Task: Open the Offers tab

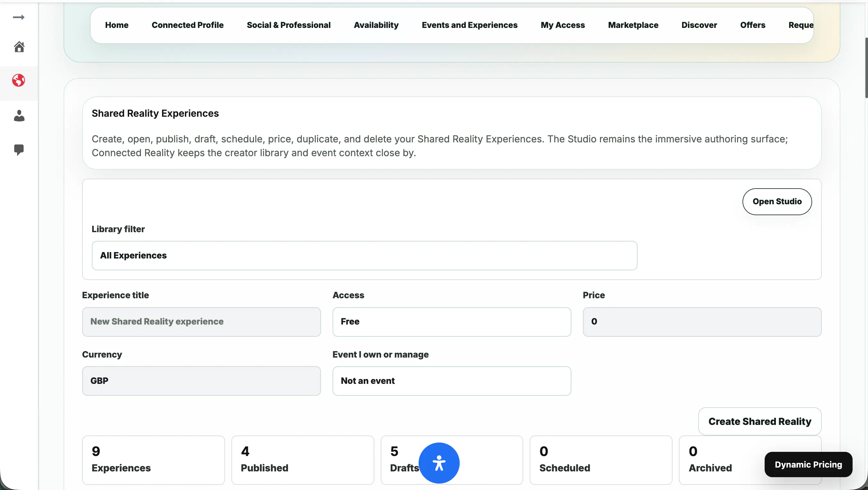Action: tap(752, 25)
